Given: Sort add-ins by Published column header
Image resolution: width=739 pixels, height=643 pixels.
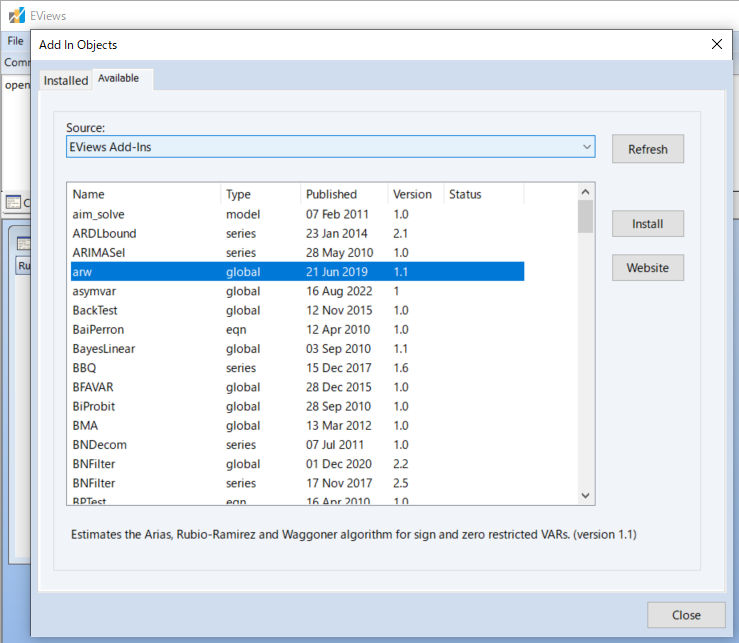Looking at the screenshot, I should [x=343, y=194].
